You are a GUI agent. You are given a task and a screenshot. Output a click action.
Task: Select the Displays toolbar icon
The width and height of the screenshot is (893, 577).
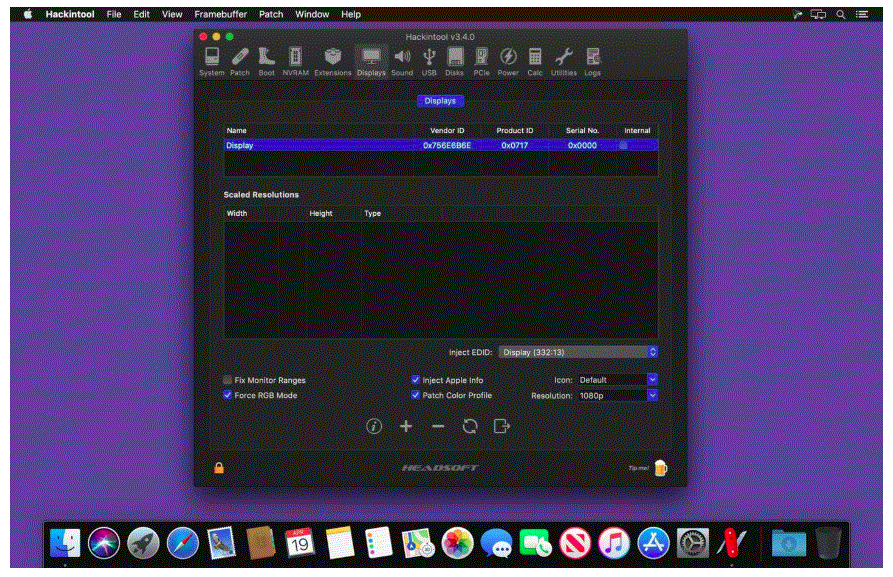click(371, 62)
